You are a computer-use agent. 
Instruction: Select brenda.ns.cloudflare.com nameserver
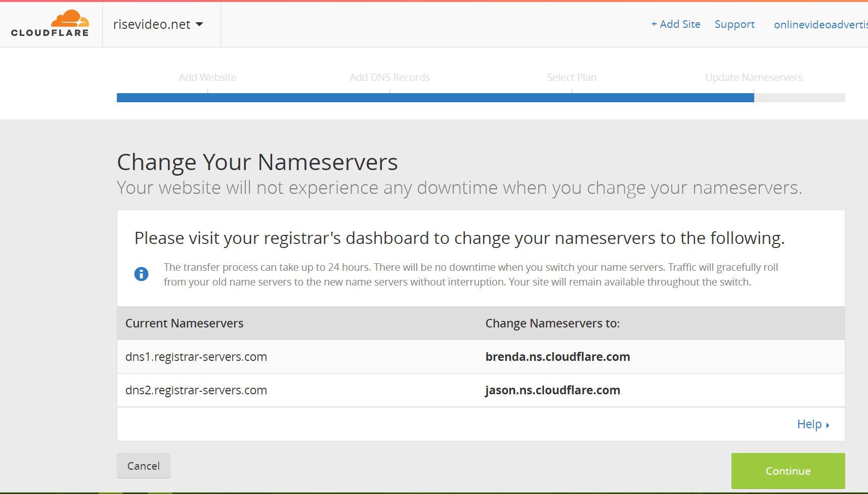click(x=557, y=357)
